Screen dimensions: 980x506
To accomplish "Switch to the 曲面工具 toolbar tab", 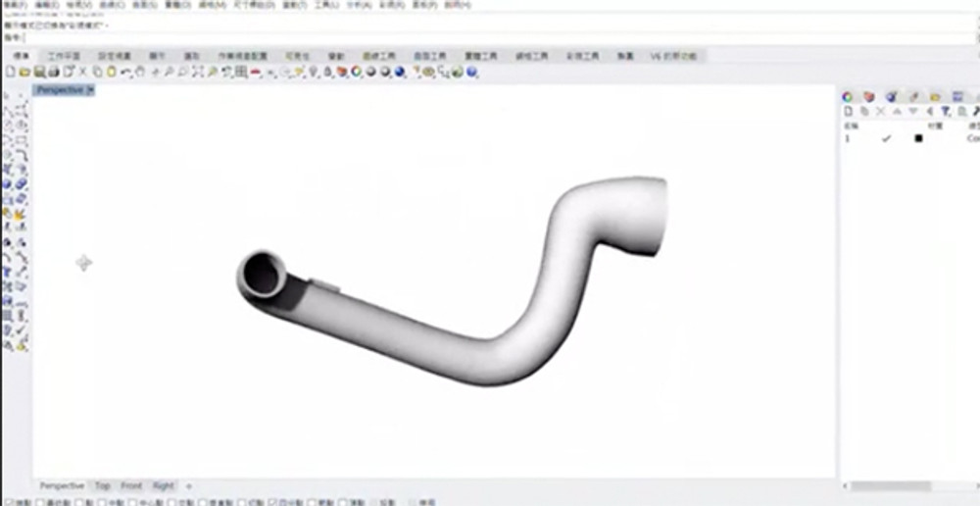I will pos(430,56).
